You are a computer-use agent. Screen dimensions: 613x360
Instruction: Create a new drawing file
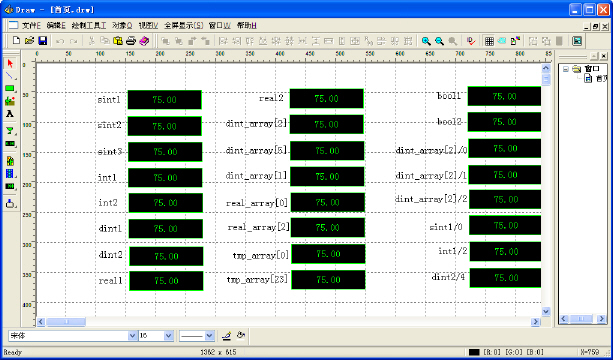pos(16,41)
